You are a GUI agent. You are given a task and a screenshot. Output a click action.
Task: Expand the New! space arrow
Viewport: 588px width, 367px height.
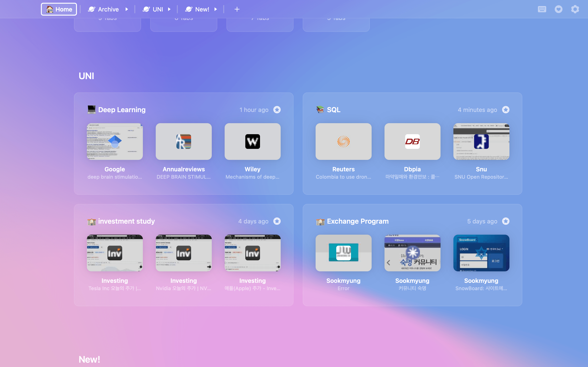(215, 9)
